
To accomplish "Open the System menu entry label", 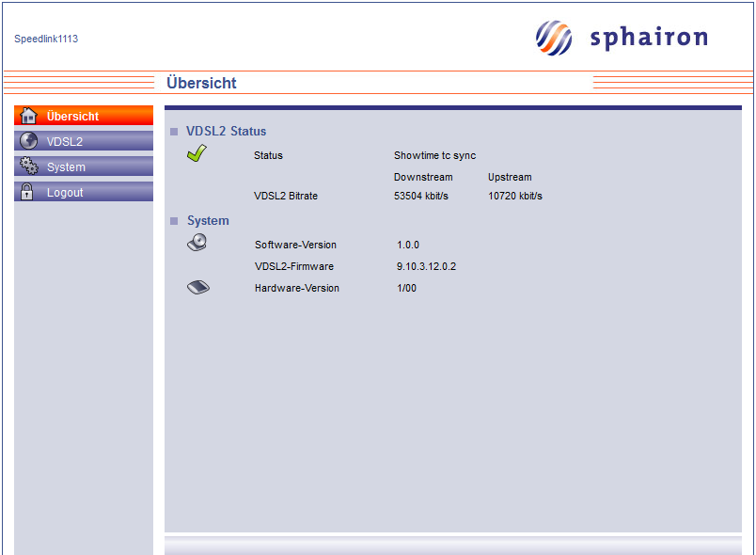I will [66, 167].
